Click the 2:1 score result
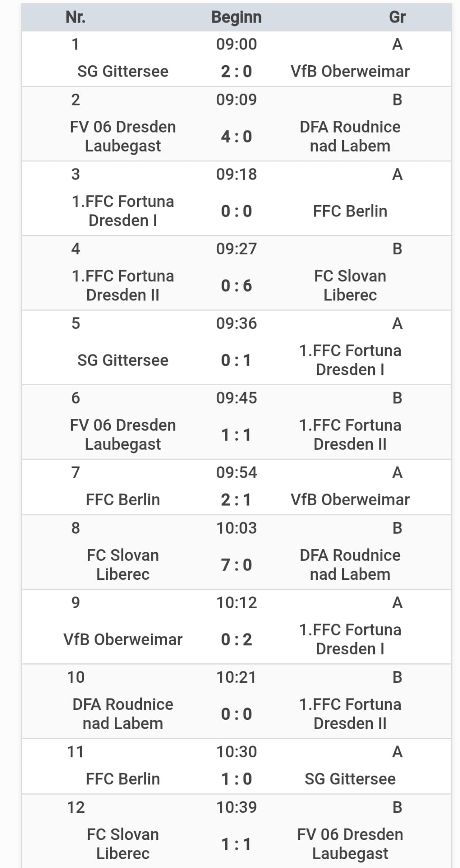This screenshot has width=460, height=868. tap(236, 500)
